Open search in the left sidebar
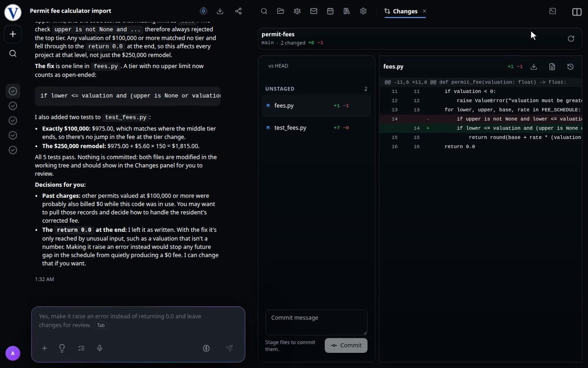This screenshot has height=368, width=588. pos(13,54)
